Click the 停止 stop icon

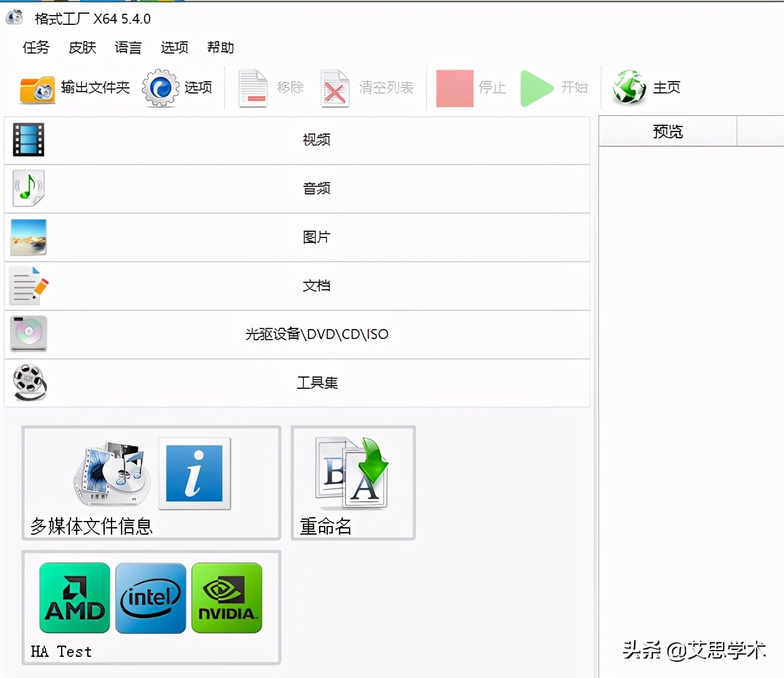pyautogui.click(x=454, y=87)
